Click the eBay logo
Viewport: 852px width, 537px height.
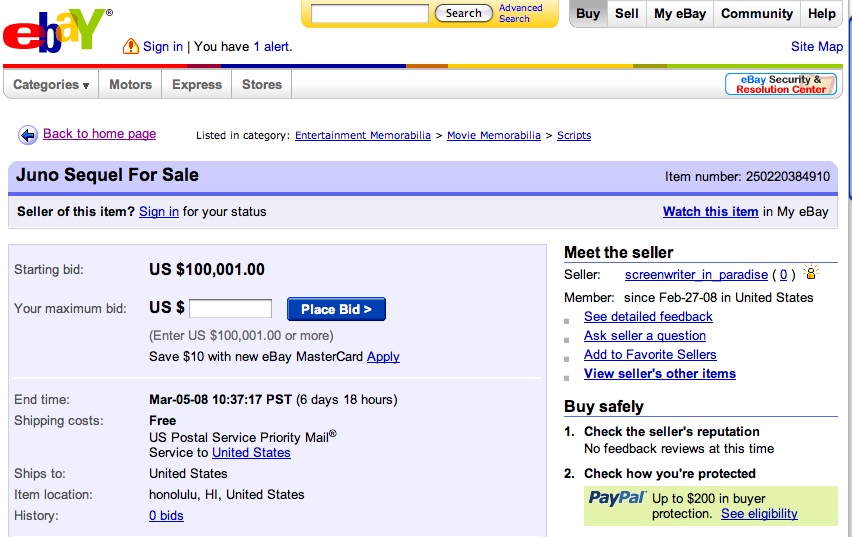(57, 30)
